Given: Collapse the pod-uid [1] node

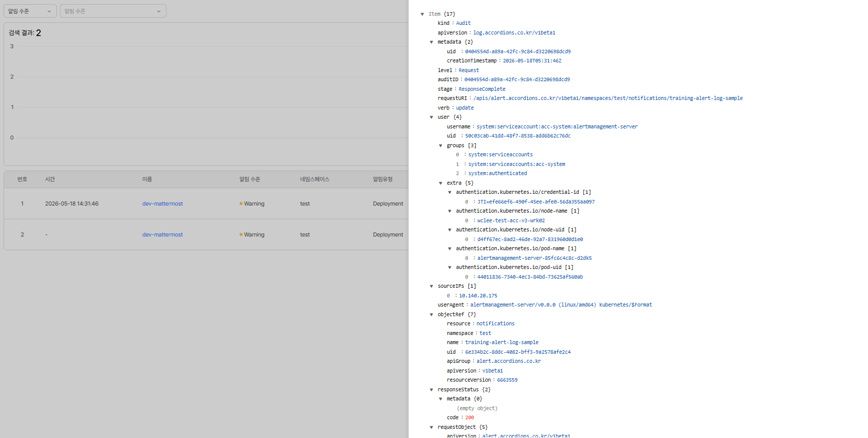Looking at the screenshot, I should click(x=450, y=267).
